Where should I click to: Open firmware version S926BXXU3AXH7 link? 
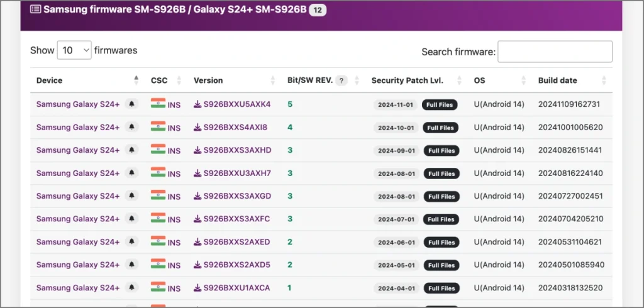tap(237, 173)
